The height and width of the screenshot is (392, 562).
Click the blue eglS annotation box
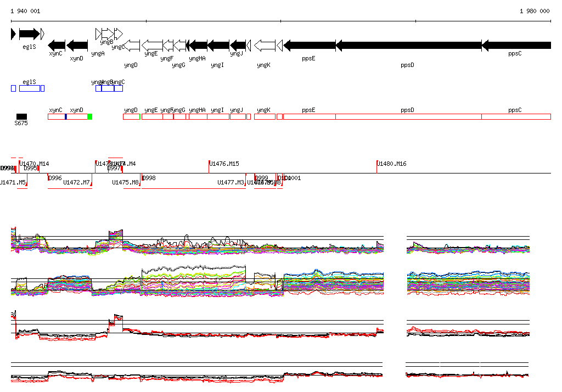30,88
